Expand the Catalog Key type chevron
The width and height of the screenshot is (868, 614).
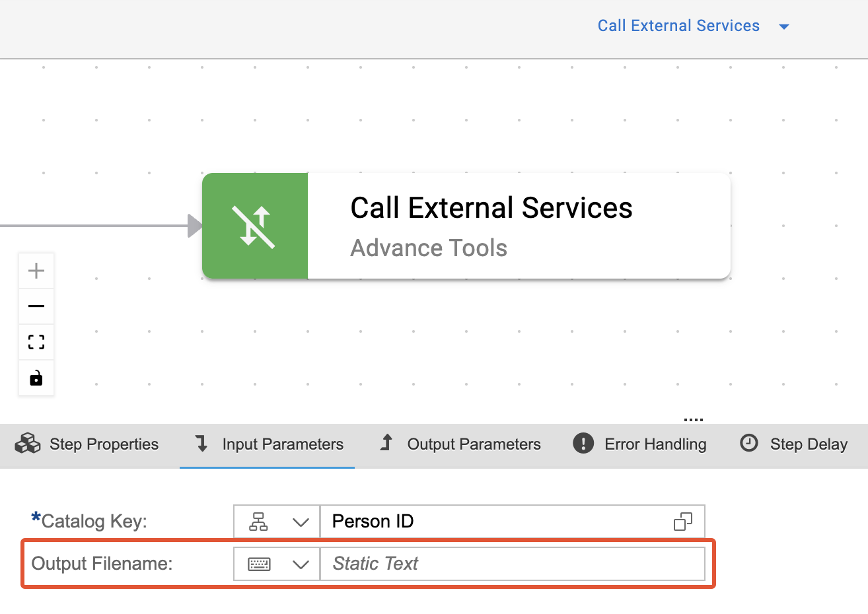pos(301,522)
